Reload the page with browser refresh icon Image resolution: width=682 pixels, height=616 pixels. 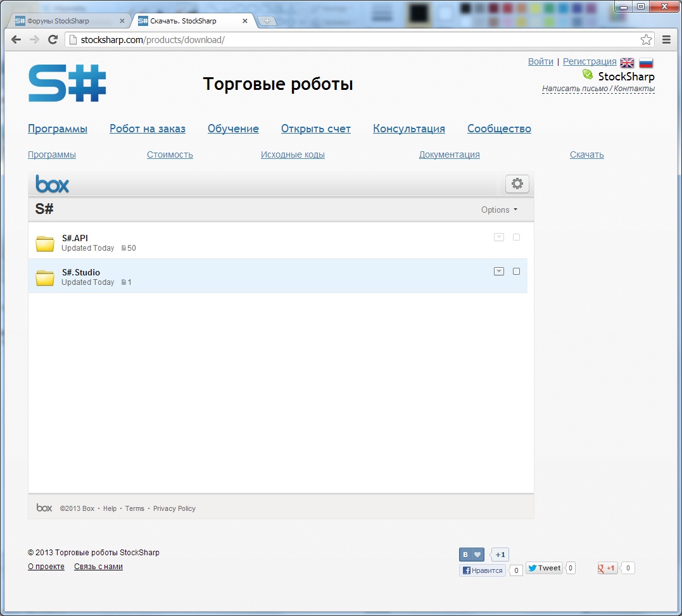tap(53, 40)
